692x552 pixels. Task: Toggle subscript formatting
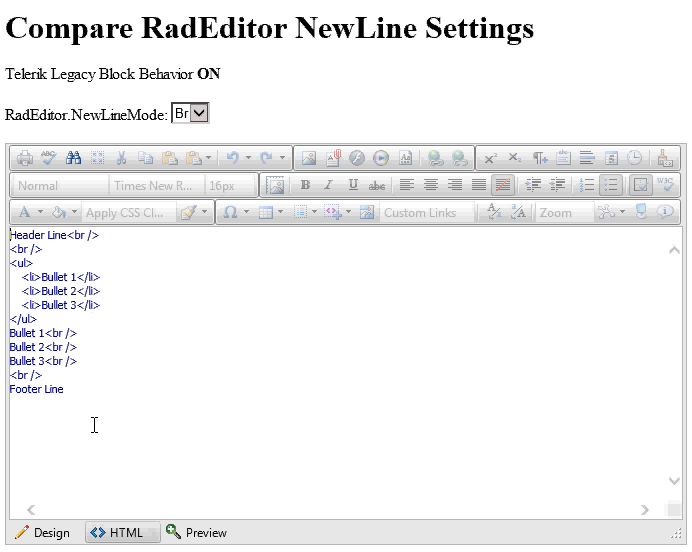tap(514, 158)
